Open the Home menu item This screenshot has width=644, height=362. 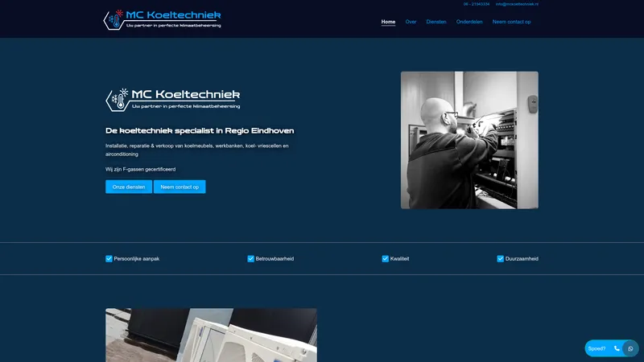pos(388,22)
